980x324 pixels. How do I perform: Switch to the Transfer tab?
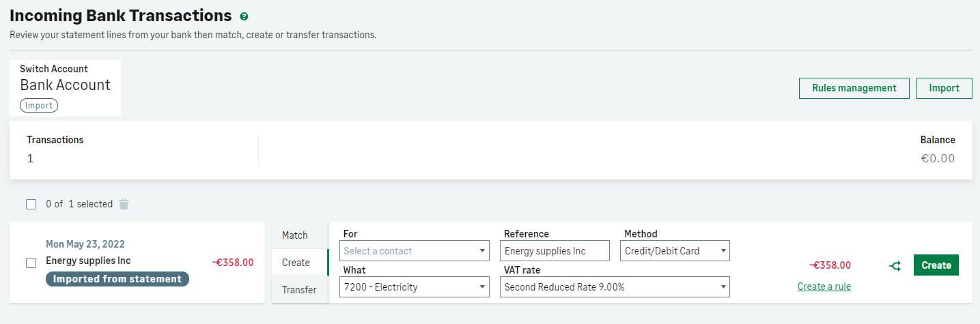(x=299, y=290)
